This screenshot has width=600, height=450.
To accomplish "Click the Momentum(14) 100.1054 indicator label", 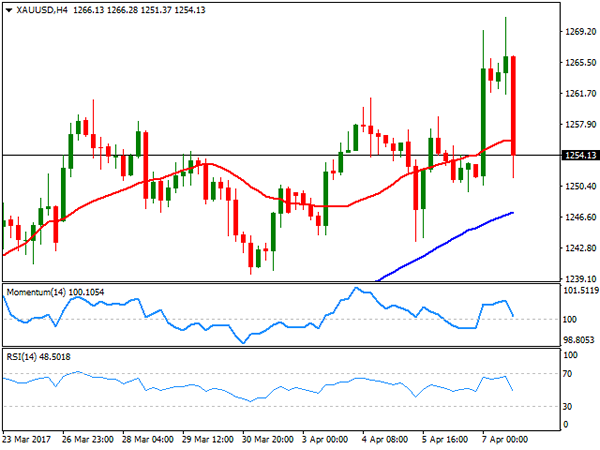I will tap(55, 292).
